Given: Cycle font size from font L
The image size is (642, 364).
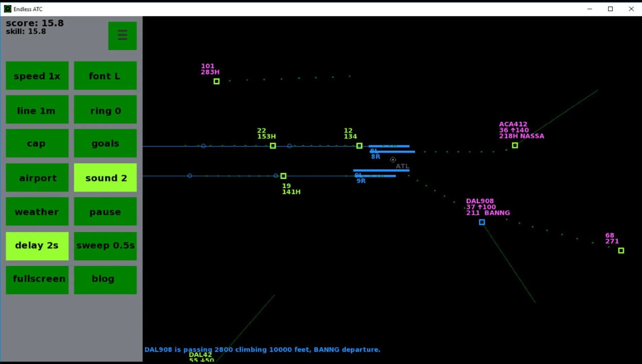Looking at the screenshot, I should [105, 76].
